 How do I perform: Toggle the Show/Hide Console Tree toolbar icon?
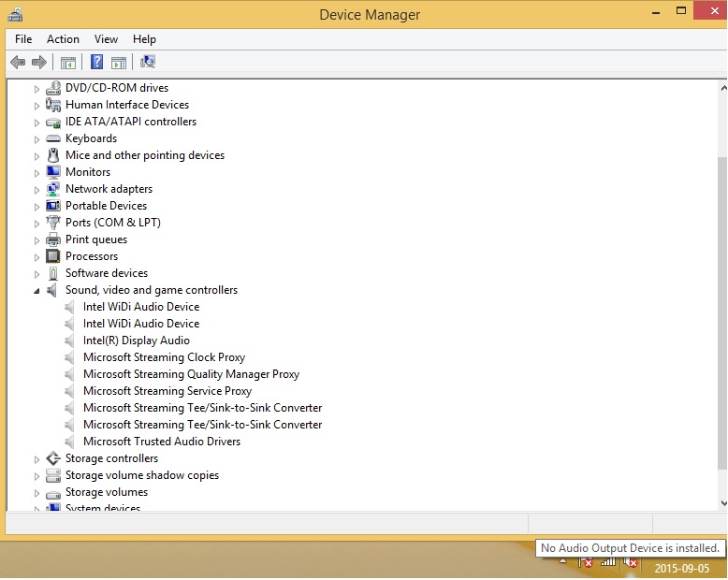coord(67,62)
